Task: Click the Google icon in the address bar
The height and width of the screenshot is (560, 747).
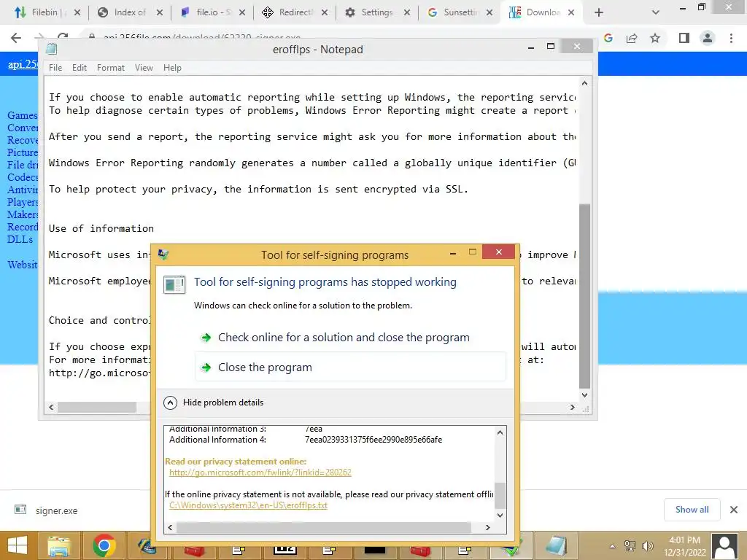Action: click(x=608, y=38)
